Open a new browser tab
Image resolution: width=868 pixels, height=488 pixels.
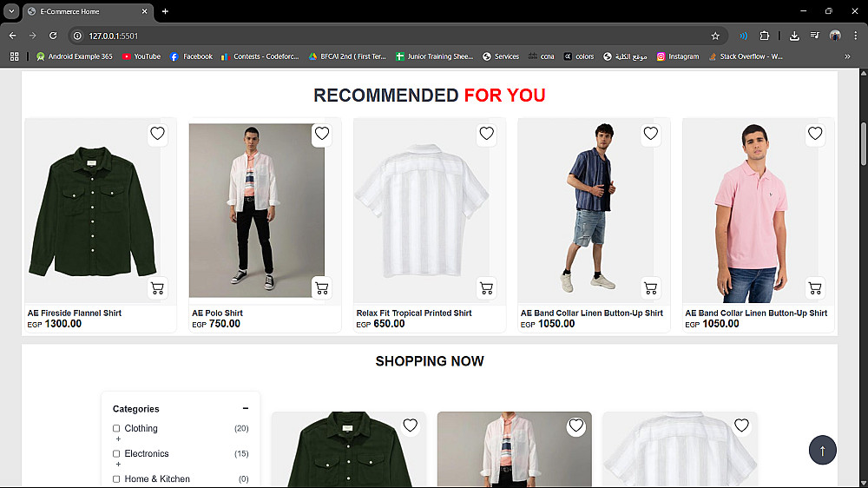point(165,11)
